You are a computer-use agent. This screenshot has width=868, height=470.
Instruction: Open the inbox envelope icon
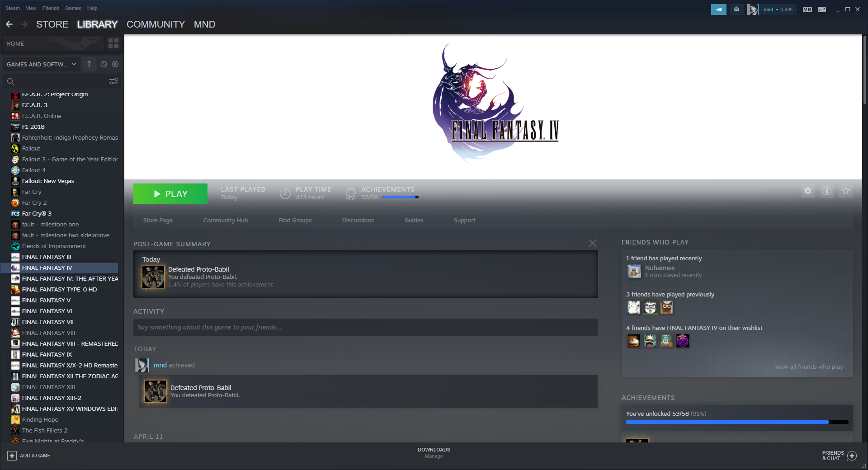pos(736,9)
